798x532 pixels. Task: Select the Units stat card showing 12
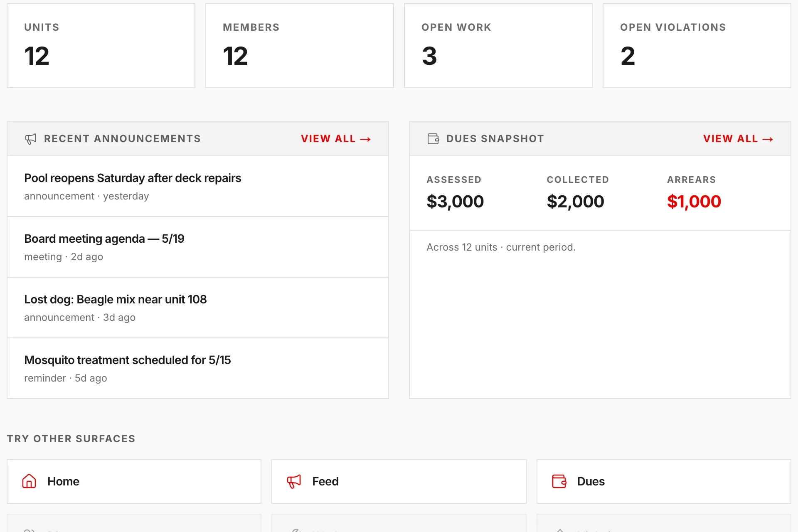pos(101,46)
